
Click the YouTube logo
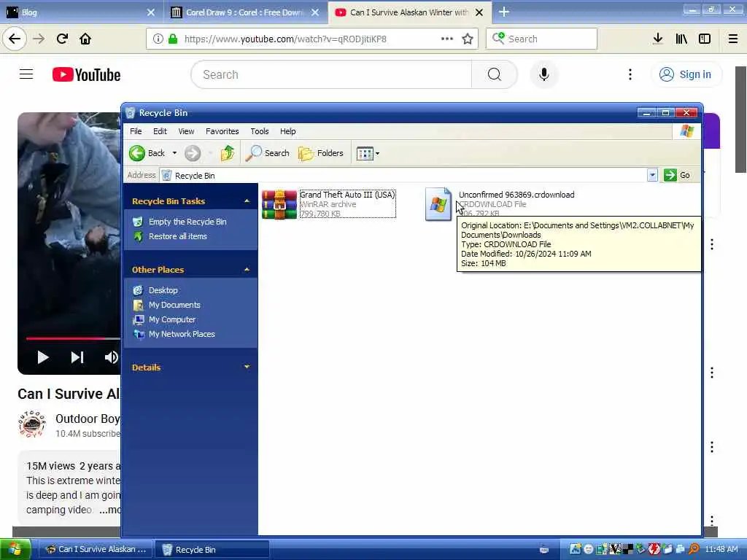click(x=86, y=75)
